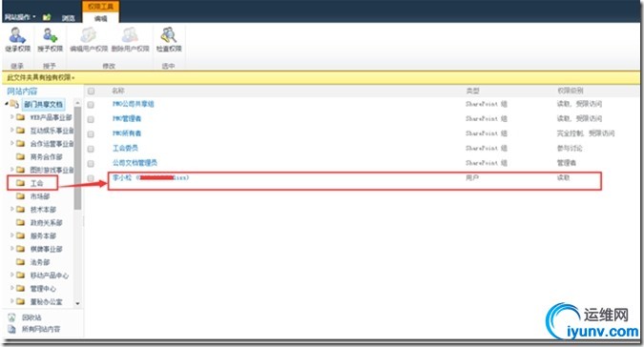The height and width of the screenshot is (347, 644).
Task: Click the 权限级别 column header
Action: click(x=571, y=91)
